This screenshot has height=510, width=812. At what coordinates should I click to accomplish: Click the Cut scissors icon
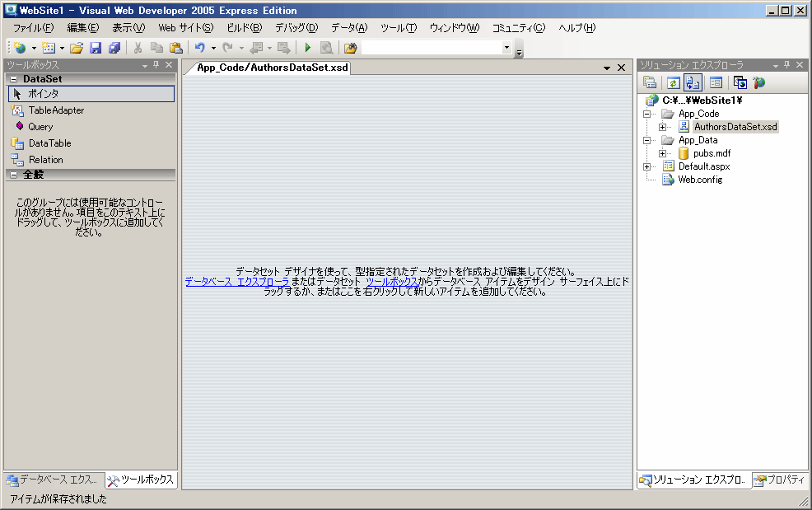pos(138,48)
